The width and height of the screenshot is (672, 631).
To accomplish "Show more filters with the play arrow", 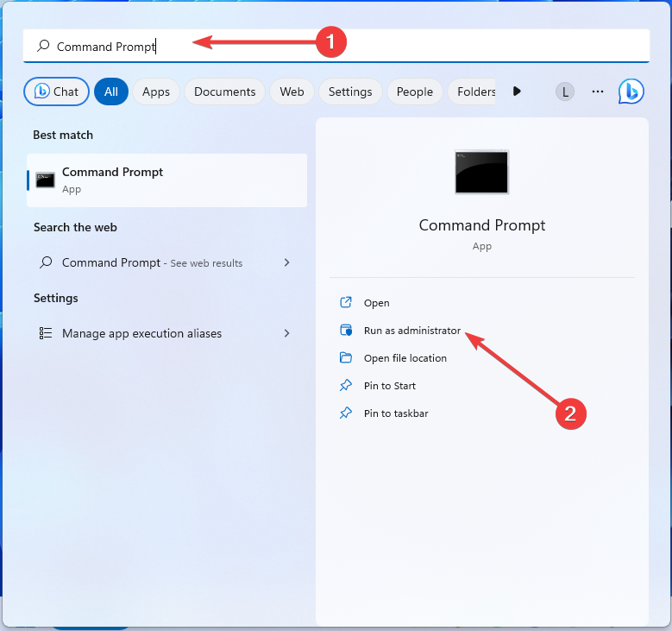I will [517, 91].
